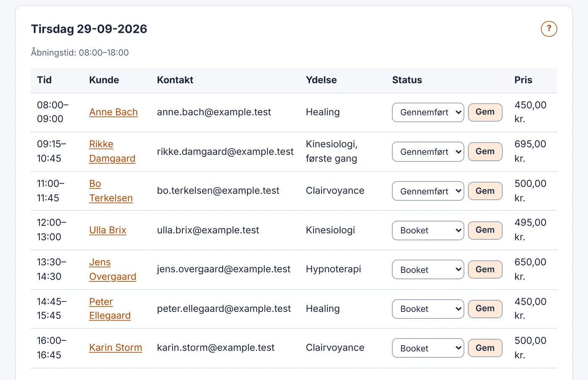Save Karin Storm's status with Gem
Screen dimensions: 588x380
pyautogui.click(x=485, y=348)
